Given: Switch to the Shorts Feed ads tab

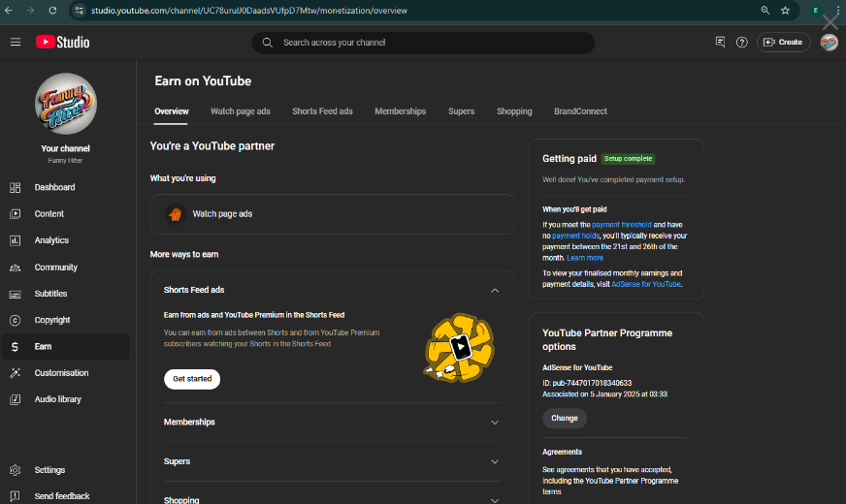Looking at the screenshot, I should (322, 111).
